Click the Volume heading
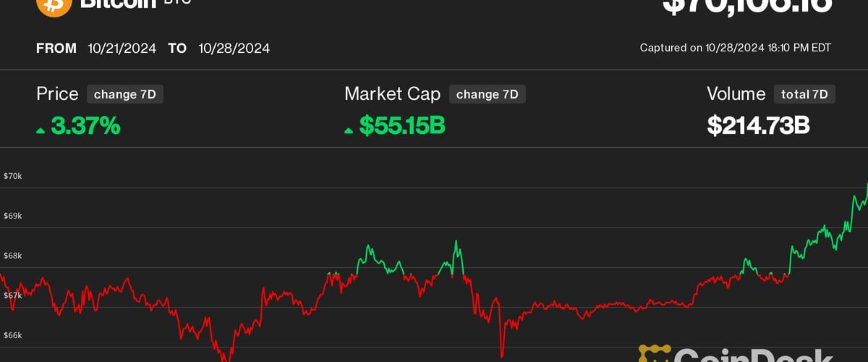Image resolution: width=868 pixels, height=362 pixels. tap(736, 94)
